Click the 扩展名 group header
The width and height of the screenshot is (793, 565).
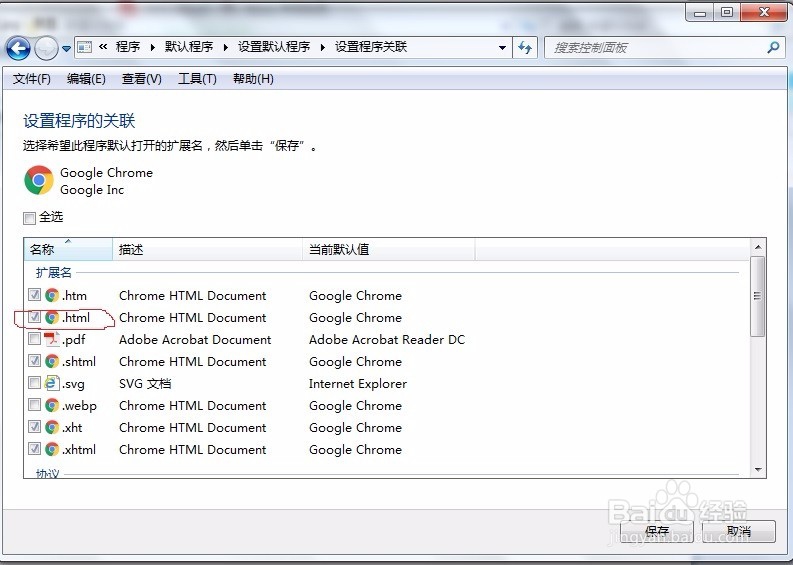[54, 273]
